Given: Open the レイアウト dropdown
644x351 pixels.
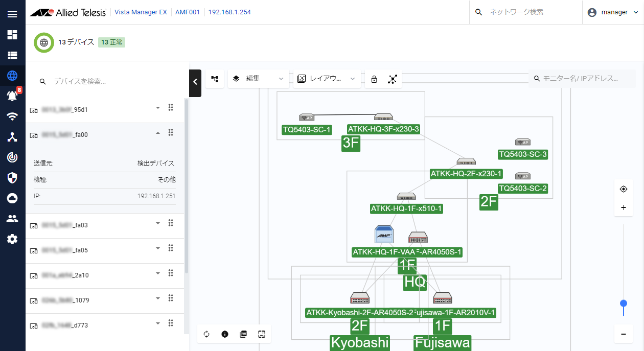Looking at the screenshot, I should coord(327,79).
